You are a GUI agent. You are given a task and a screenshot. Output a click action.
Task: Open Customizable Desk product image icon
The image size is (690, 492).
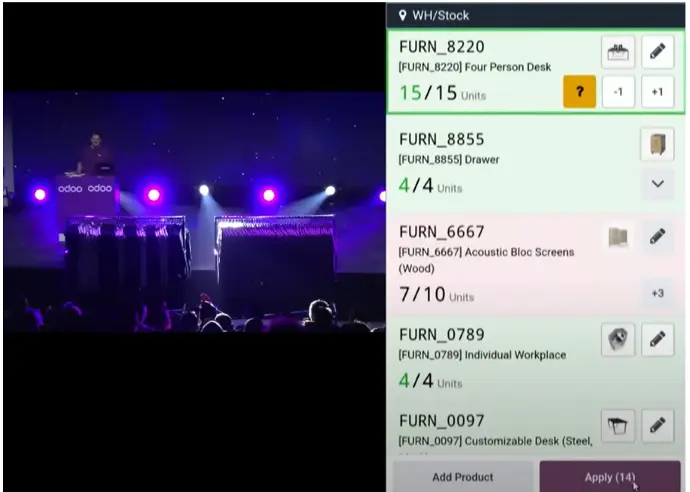[618, 426]
